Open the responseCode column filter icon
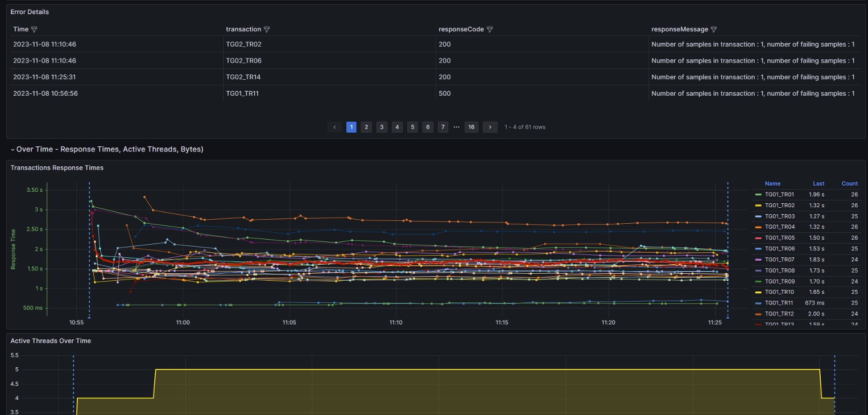This screenshot has height=415, width=868. coord(490,30)
